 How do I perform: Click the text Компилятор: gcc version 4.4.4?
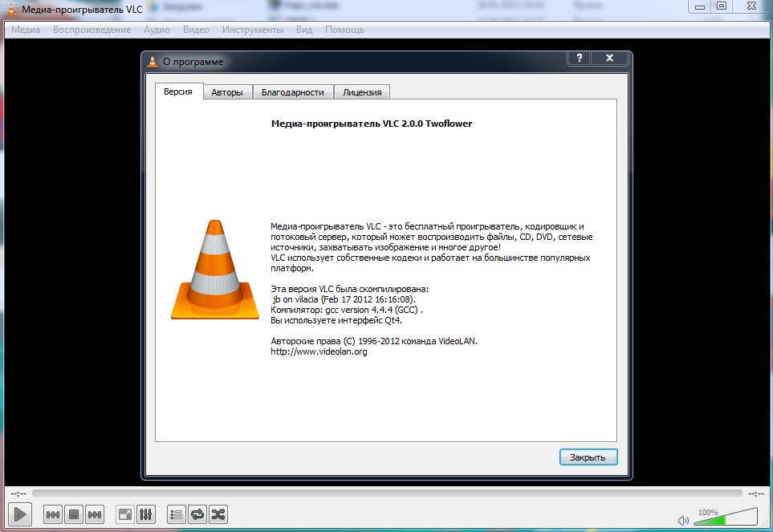[347, 310]
